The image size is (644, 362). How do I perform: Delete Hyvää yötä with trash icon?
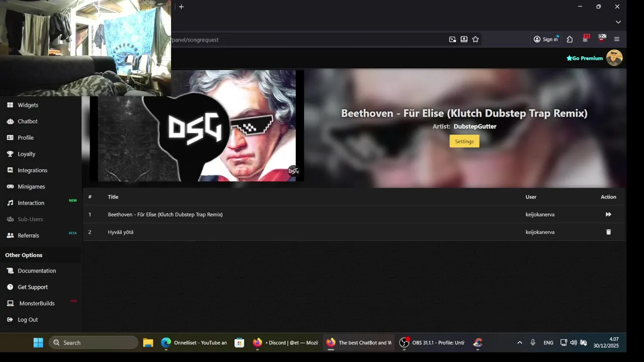[608, 232]
